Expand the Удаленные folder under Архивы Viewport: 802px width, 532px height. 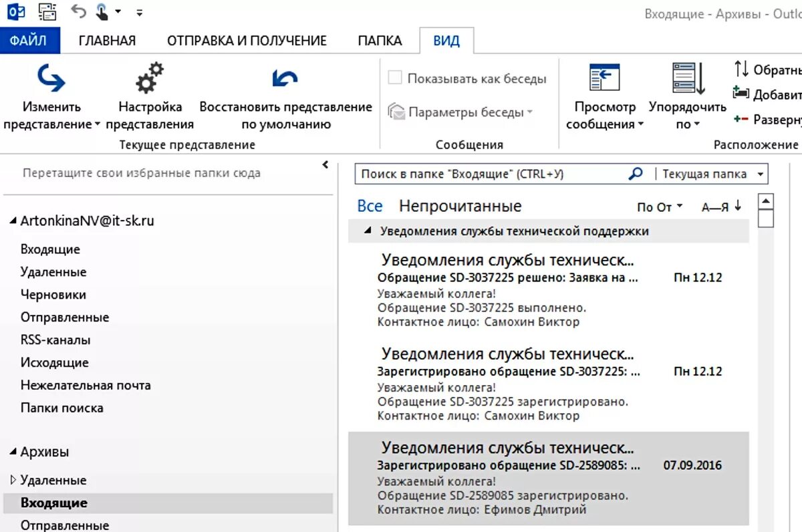click(13, 480)
